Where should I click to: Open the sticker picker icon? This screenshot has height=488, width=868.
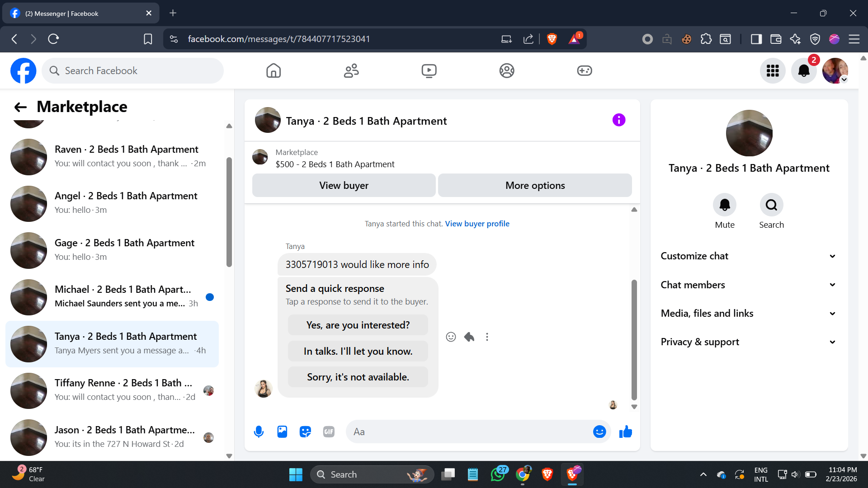click(306, 432)
